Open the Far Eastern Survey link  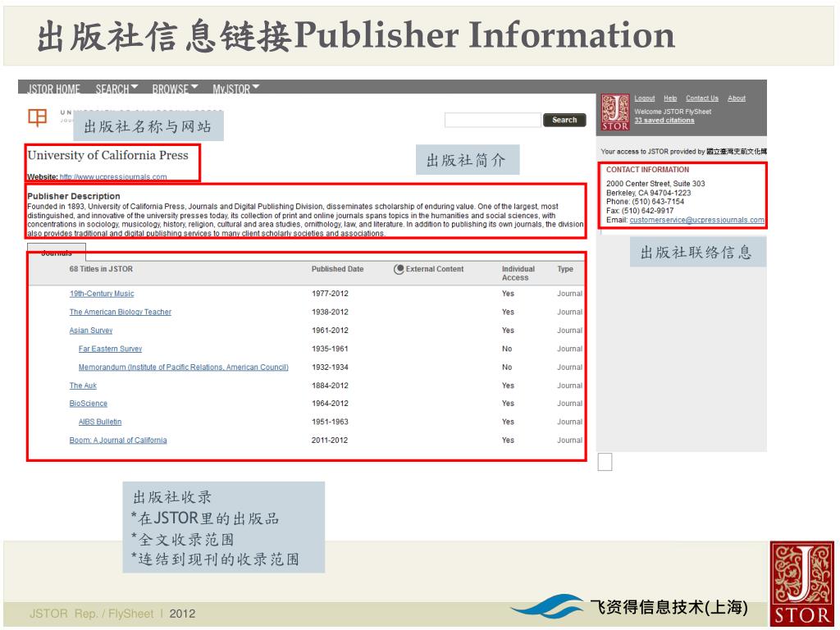tap(111, 349)
